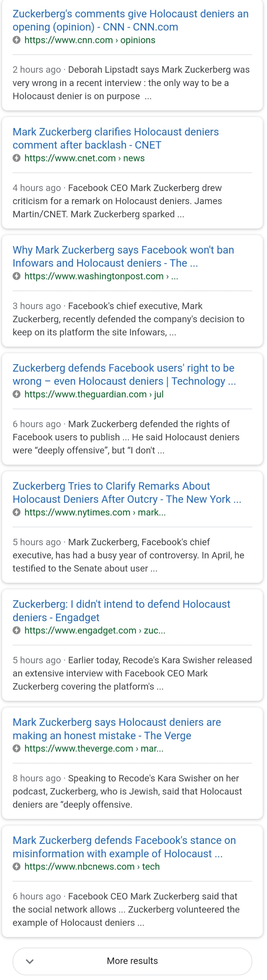Screen dimensions: 267x980
Task: Click the AMP icon beside engadget.com URL
Action: click(16, 630)
